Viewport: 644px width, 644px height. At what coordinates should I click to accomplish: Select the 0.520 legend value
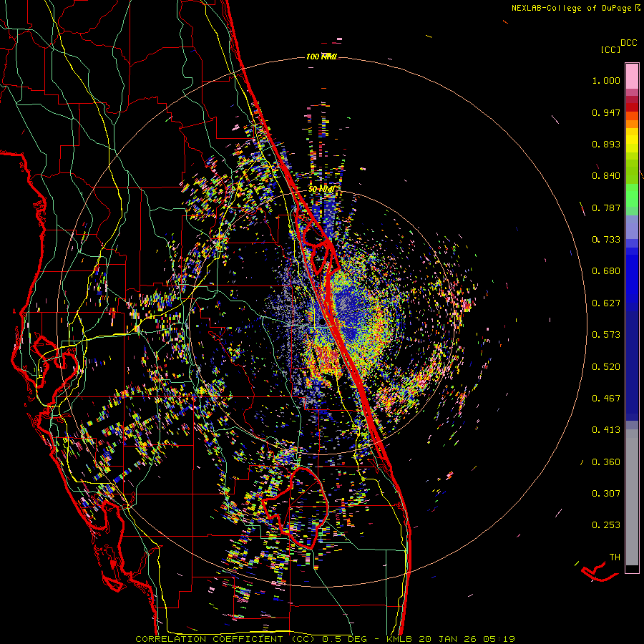(x=606, y=367)
